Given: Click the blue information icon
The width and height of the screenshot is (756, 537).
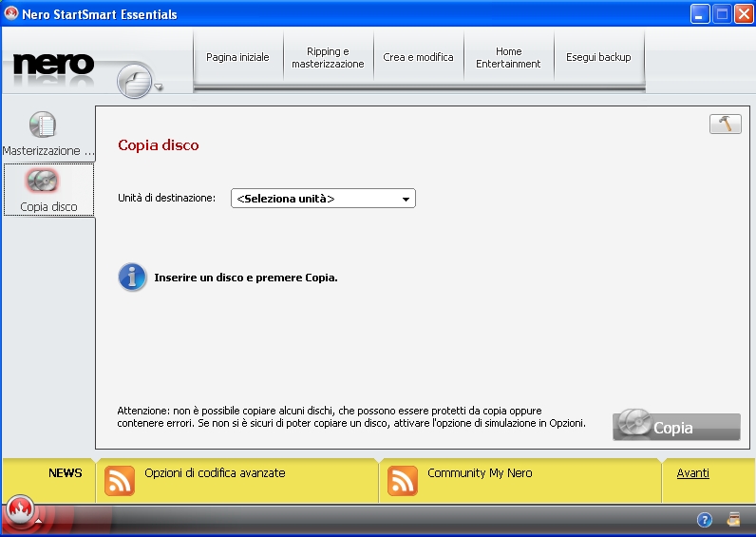Looking at the screenshot, I should 132,277.
